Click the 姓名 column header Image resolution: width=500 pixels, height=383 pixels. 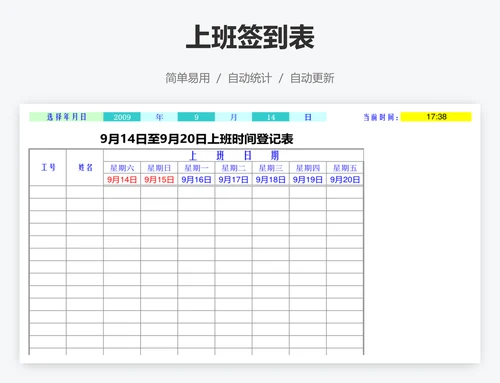[85, 167]
